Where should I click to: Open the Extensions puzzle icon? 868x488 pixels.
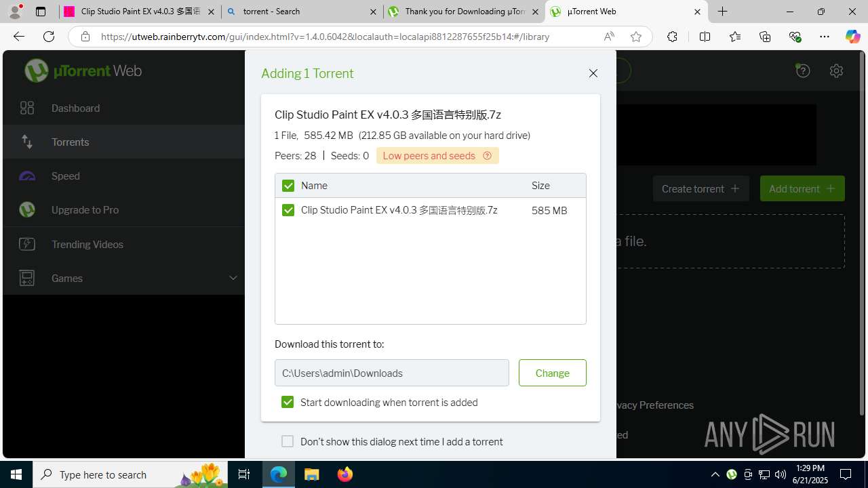672,37
